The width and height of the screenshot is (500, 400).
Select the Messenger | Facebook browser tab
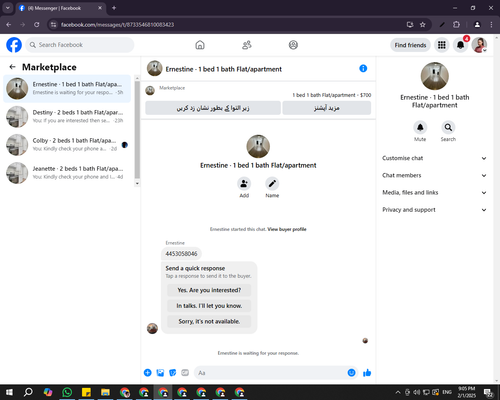click(x=60, y=8)
